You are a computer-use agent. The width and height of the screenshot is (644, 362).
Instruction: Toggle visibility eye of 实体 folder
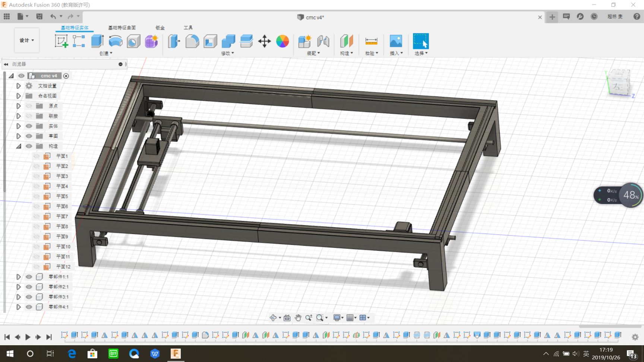coord(29,126)
